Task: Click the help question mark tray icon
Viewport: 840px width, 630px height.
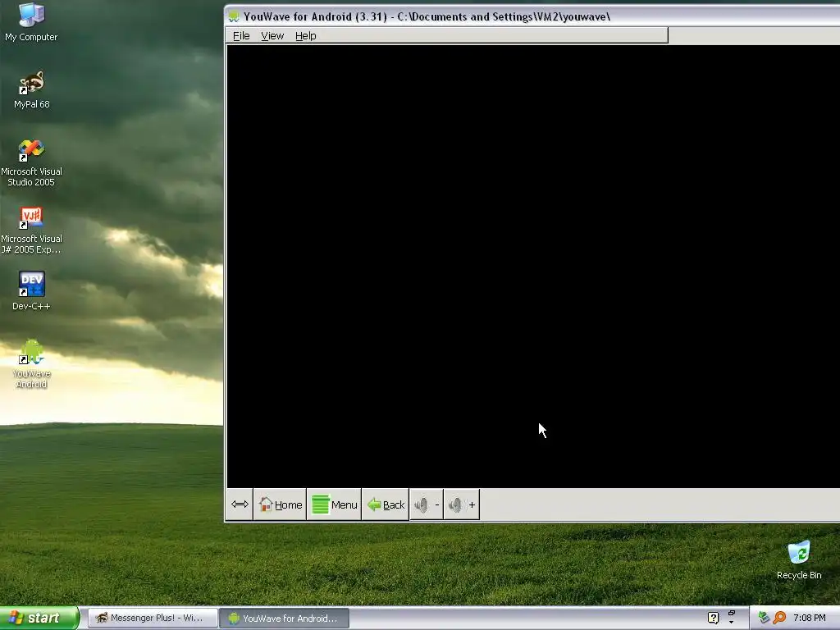Action: point(713,618)
